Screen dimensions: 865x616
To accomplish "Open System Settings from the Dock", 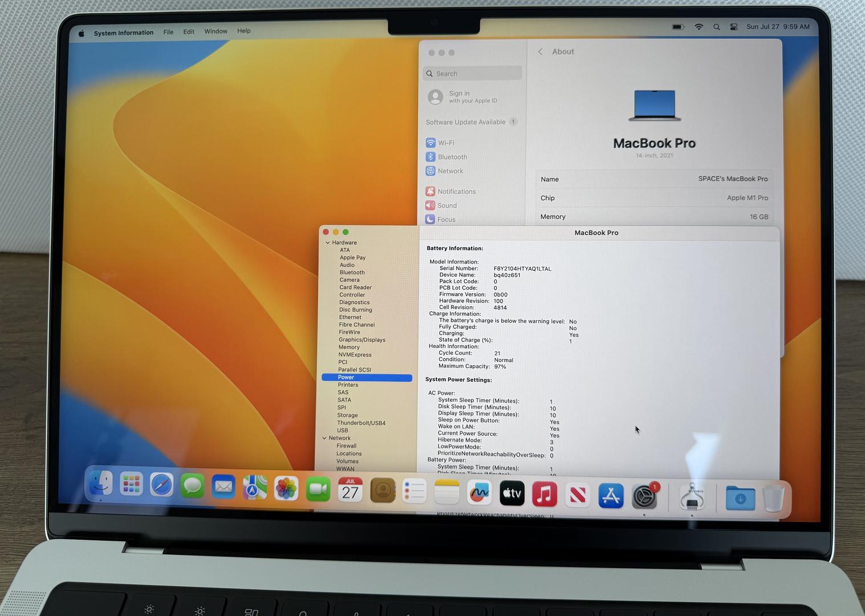I will [x=644, y=496].
